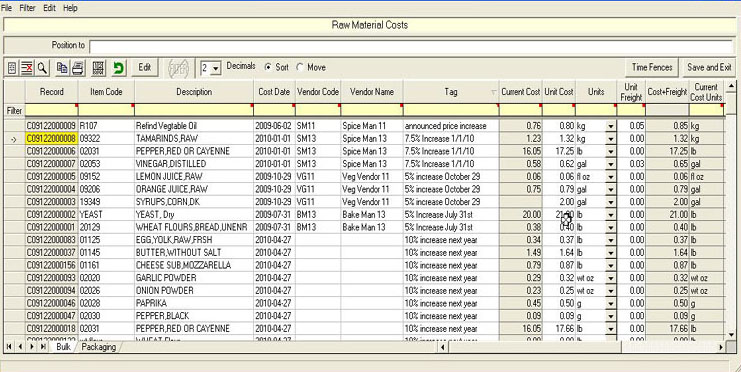Switch to the Bulk tab
Screen dimensions: 741x372
pyautogui.click(x=63, y=347)
